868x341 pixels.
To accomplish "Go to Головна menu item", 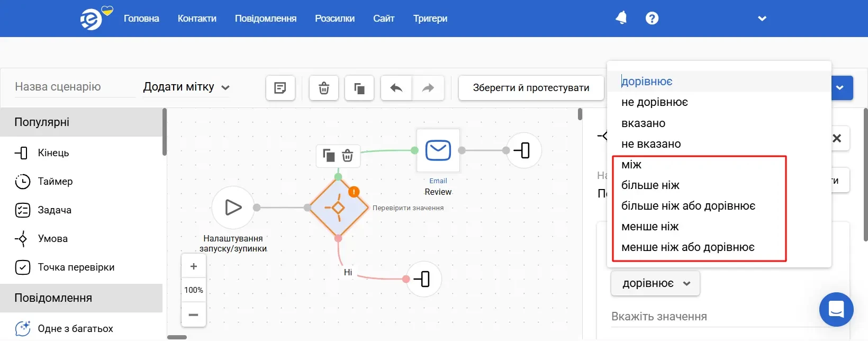I will (x=141, y=19).
